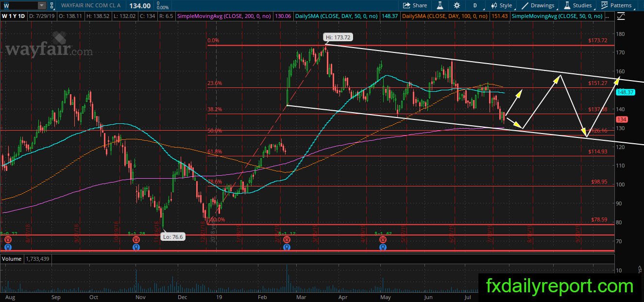Click blue bulb icon below $-1.62 earnings
Viewport: 644px width, 302px height.
[x=383, y=247]
